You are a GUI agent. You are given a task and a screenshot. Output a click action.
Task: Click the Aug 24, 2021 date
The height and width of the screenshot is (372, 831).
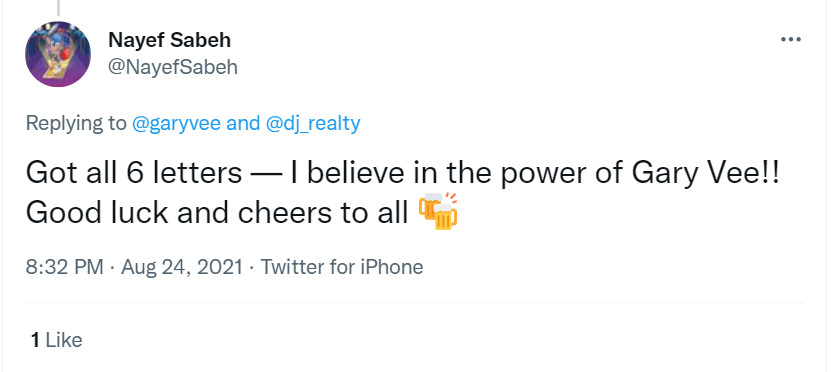[x=182, y=267]
